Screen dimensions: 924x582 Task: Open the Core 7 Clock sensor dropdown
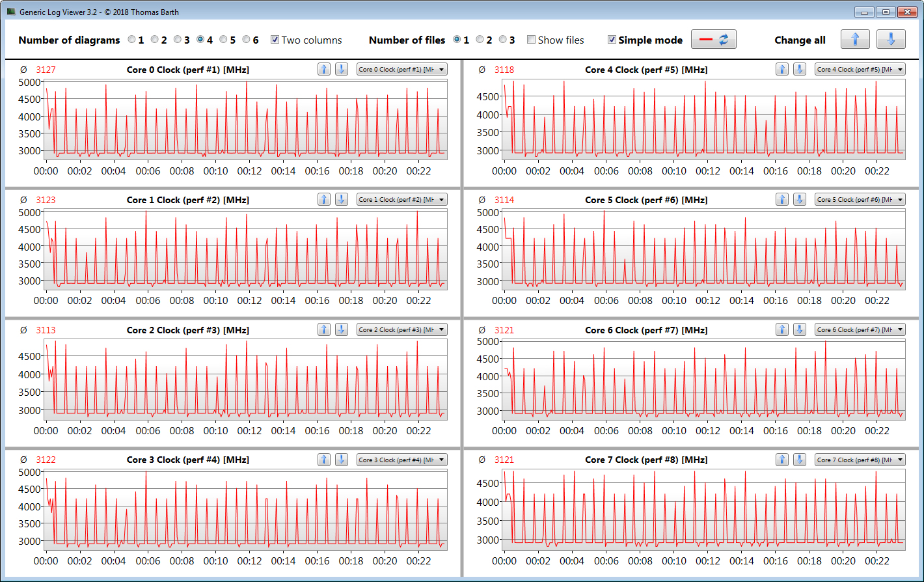tap(860, 460)
